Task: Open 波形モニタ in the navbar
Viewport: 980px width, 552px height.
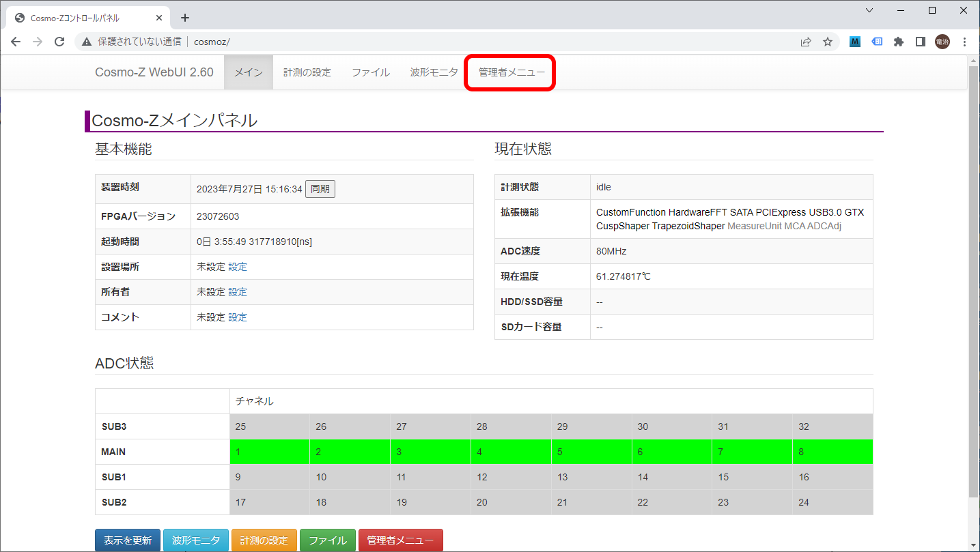Action: point(434,72)
